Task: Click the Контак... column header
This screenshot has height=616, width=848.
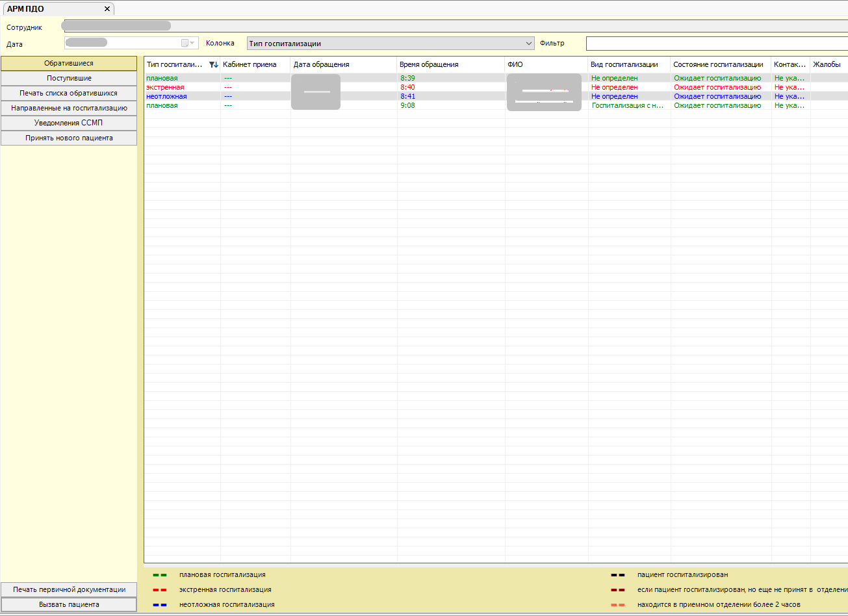Action: 791,64
